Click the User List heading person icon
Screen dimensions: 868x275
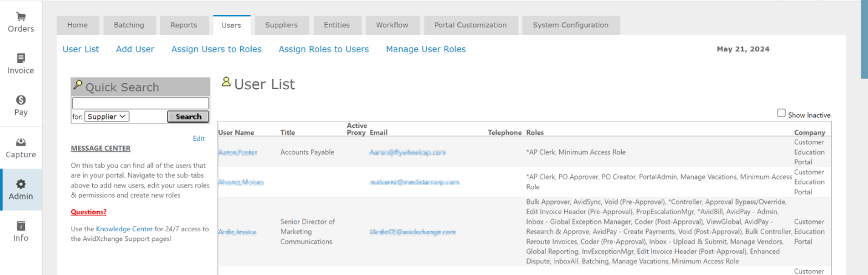pyautogui.click(x=226, y=82)
